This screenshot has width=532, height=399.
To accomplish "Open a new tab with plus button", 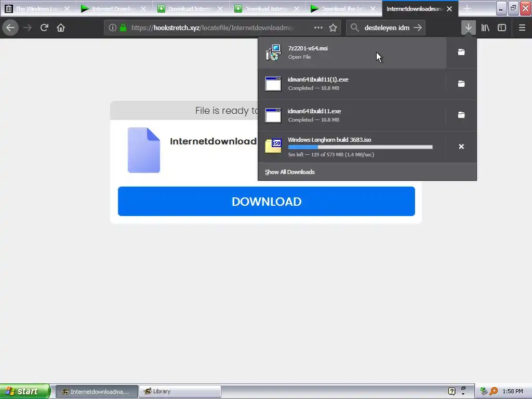I will tap(467, 8).
